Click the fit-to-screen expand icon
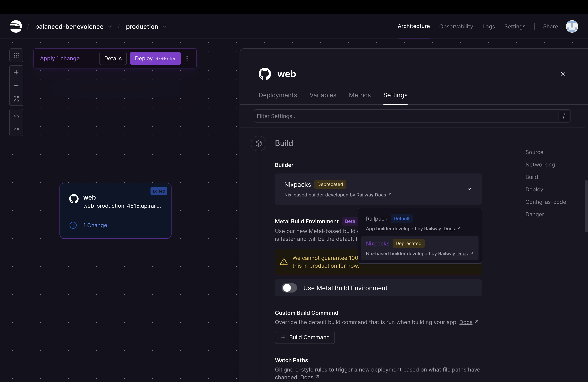The image size is (588, 382). click(16, 99)
